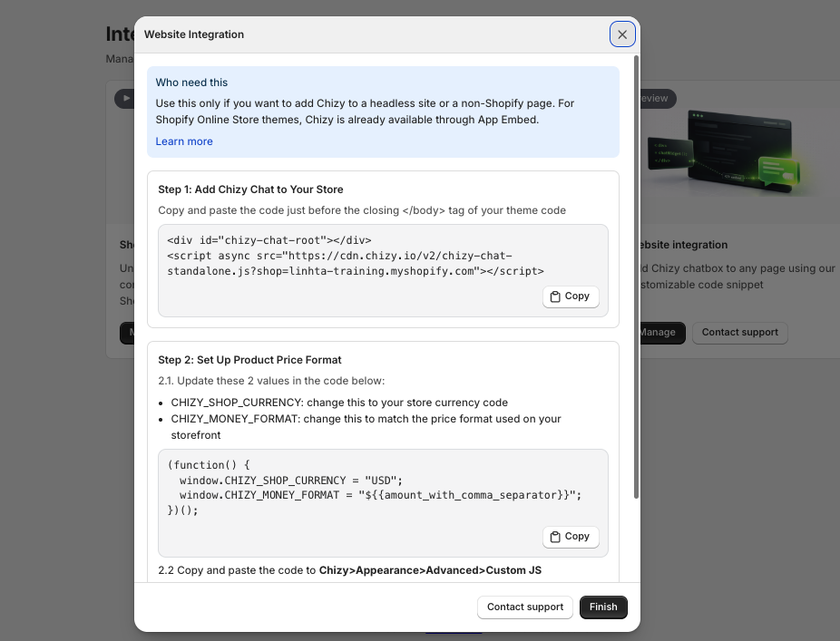Select the Step 2 JavaScript code block
This screenshot has width=840, height=641.
click(374, 487)
